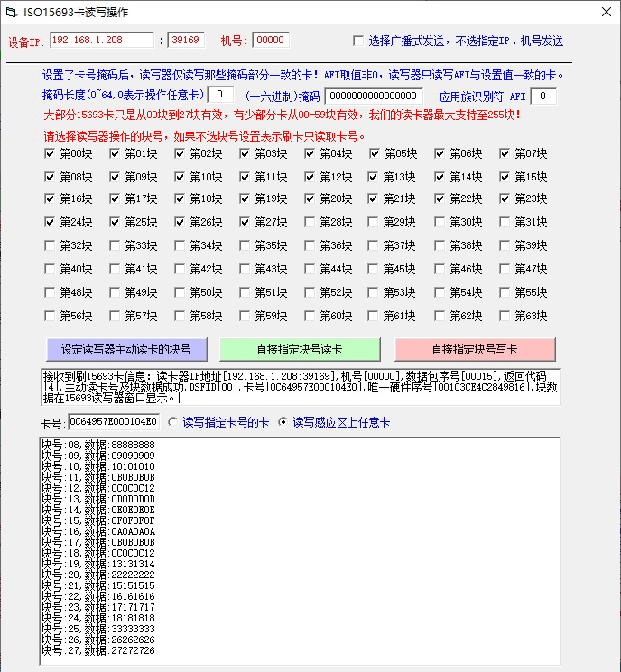Click the hexadecimal mask input field
Viewport: 621px width, 672px height.
tap(374, 96)
